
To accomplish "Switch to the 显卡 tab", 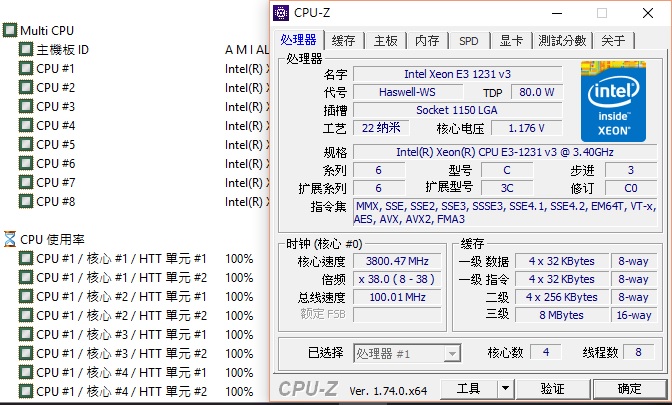I will [511, 41].
